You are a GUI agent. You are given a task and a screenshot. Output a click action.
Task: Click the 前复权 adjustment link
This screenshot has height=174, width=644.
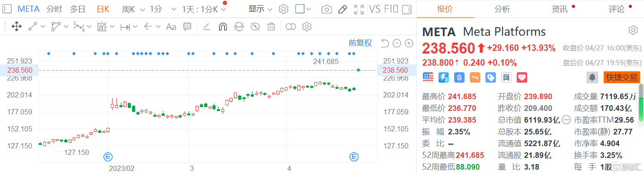tap(360, 43)
